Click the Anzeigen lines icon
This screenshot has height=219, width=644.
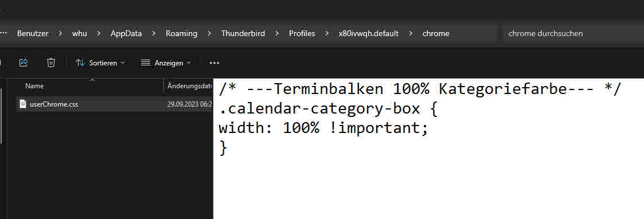tap(146, 63)
